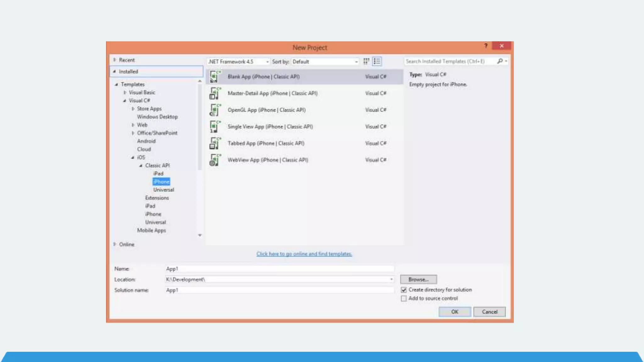Switch to medium icons list view

tap(377, 62)
